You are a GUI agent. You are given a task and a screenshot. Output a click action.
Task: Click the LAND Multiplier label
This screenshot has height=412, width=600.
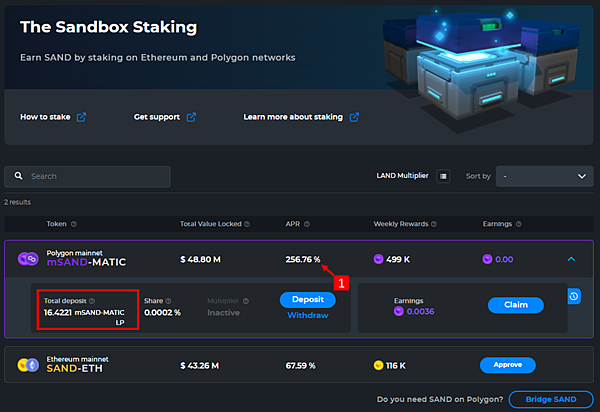tap(402, 176)
